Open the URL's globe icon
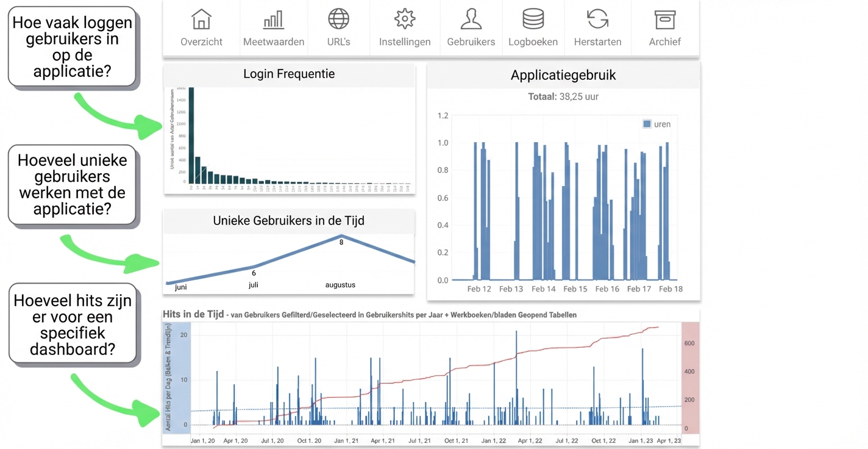868x449 pixels. (x=338, y=19)
